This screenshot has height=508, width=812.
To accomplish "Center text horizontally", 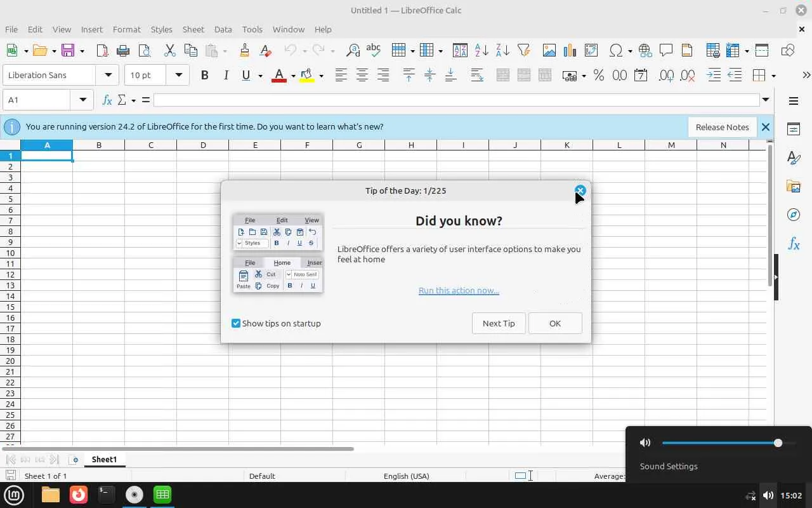I will 362,76.
